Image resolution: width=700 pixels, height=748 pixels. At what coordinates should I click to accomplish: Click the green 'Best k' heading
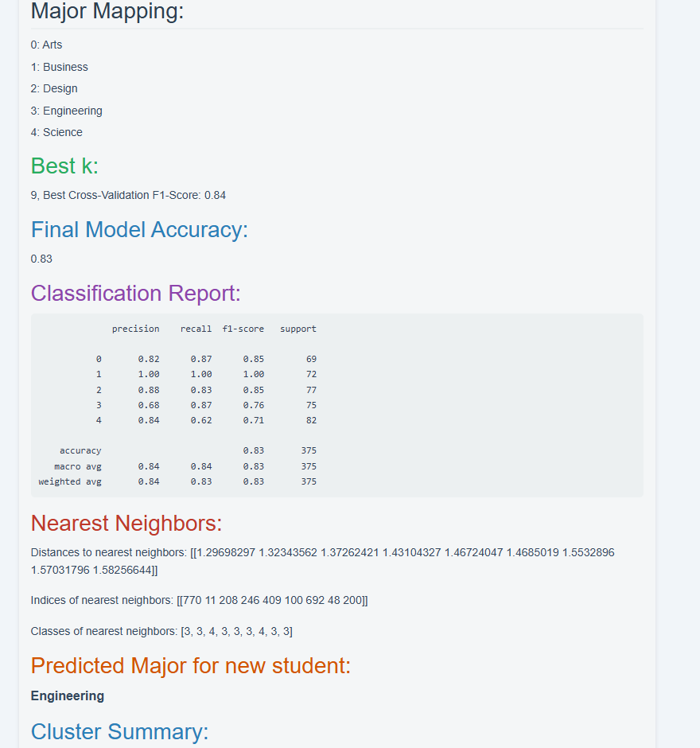click(64, 166)
